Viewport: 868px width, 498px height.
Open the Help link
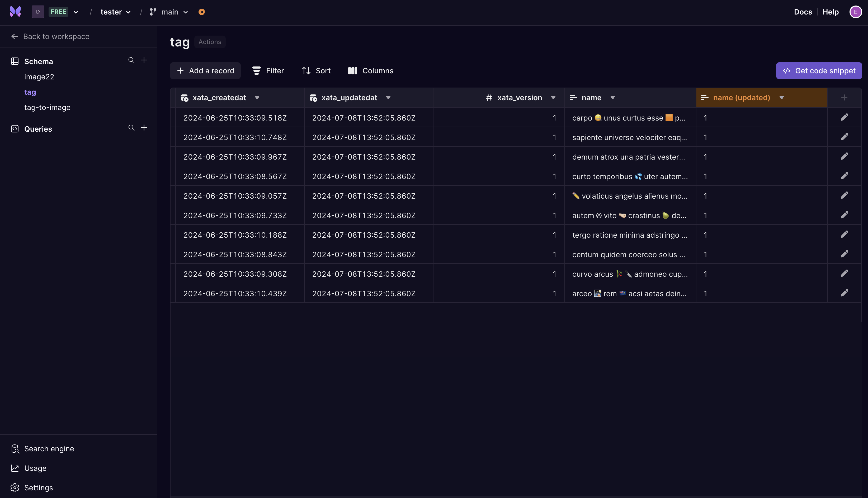pyautogui.click(x=830, y=12)
